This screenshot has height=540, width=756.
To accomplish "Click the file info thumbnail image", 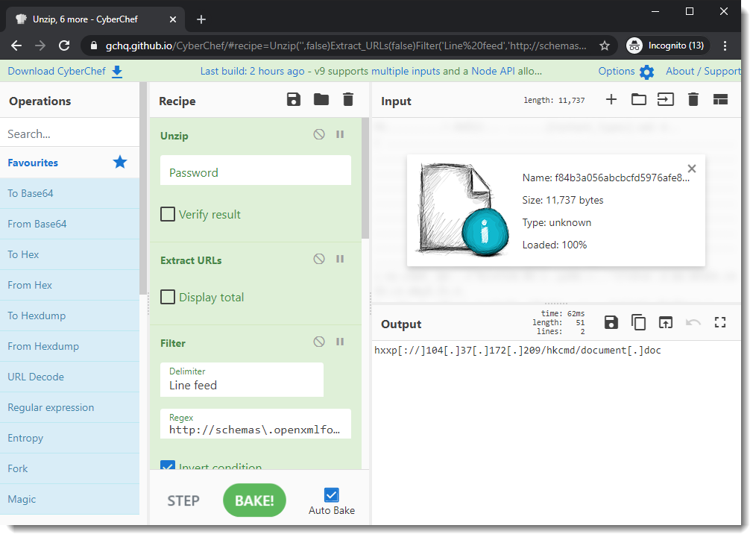I will pyautogui.click(x=464, y=210).
